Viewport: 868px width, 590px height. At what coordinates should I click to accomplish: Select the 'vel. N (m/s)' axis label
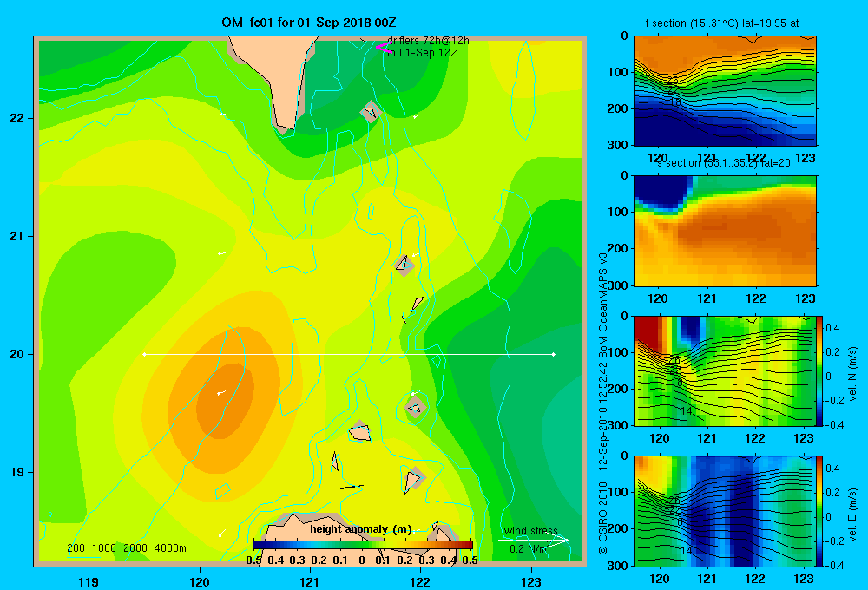(x=852, y=374)
